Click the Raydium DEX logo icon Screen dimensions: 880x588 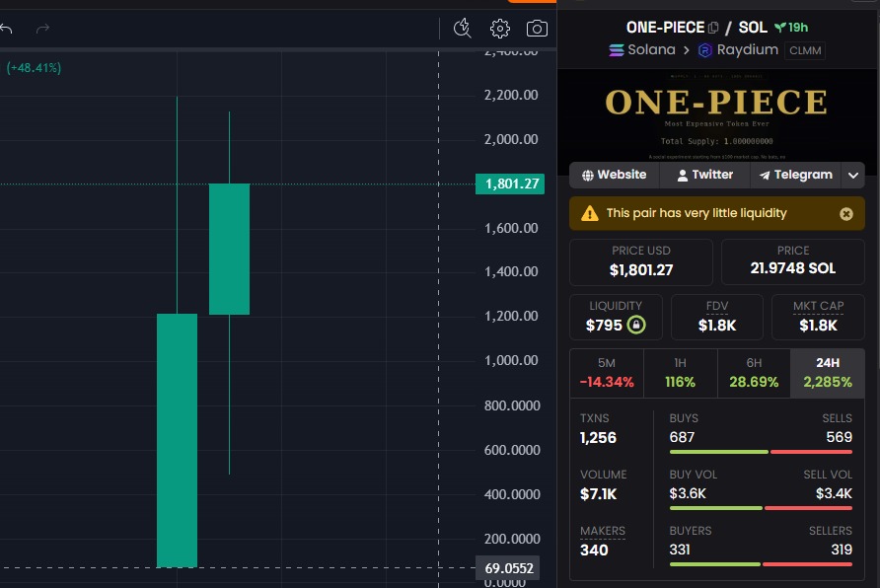(x=705, y=50)
